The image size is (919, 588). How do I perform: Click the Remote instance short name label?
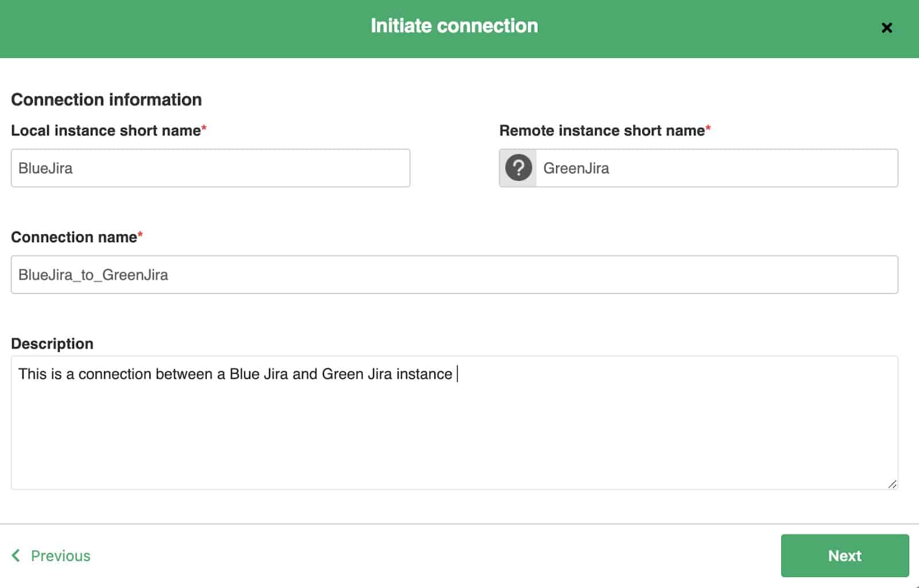tap(605, 130)
